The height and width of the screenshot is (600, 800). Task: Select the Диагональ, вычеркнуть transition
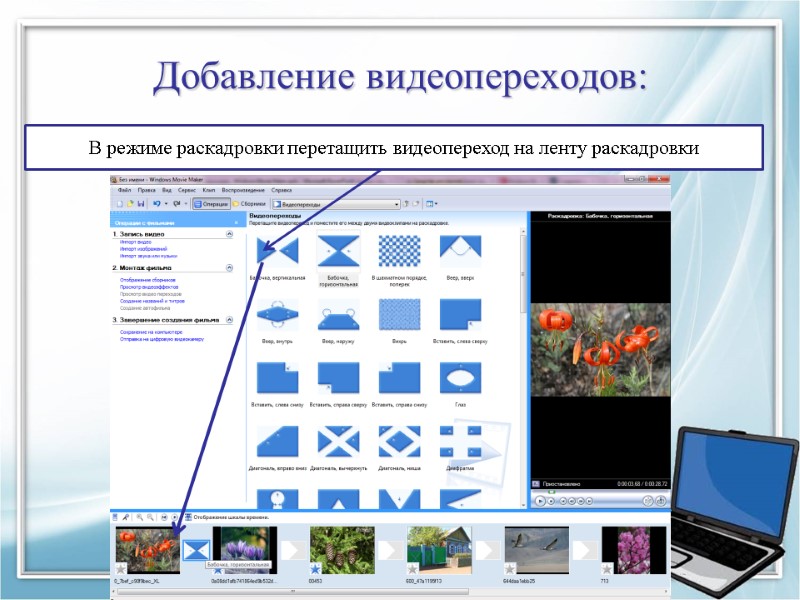tap(338, 441)
